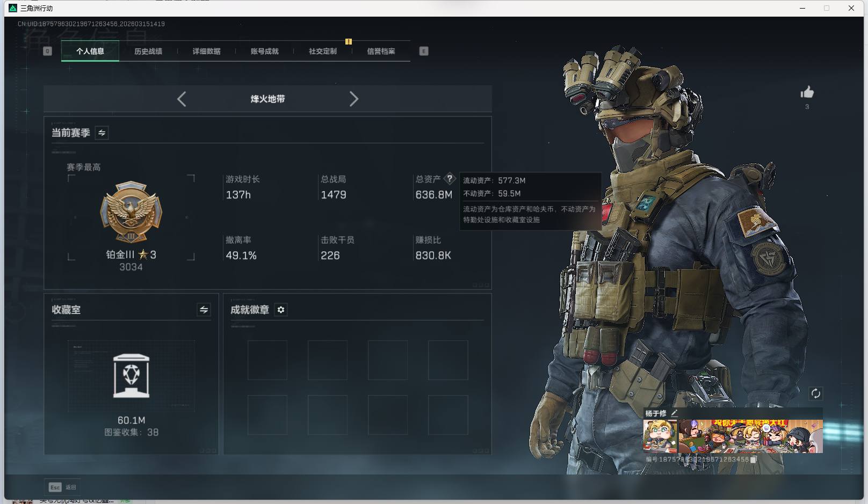Image resolution: width=868 pixels, height=504 pixels.
Task: Click left arrow before 烽火地带
Action: coord(181,99)
